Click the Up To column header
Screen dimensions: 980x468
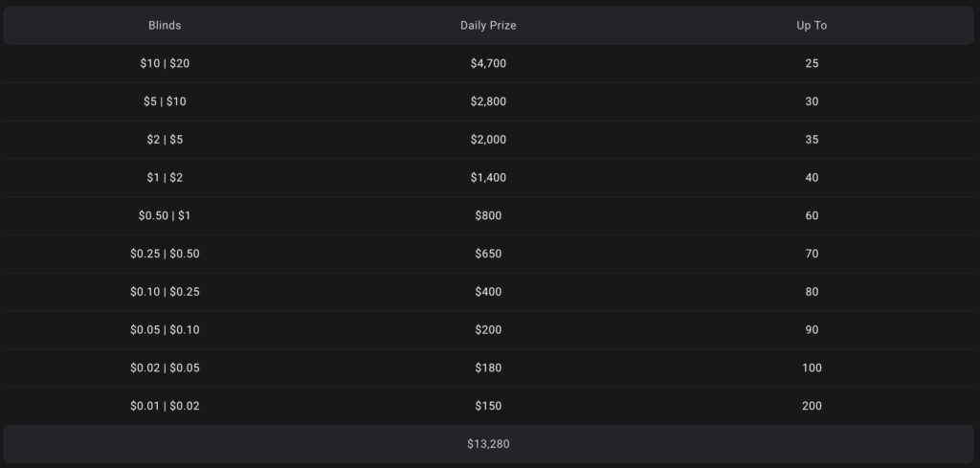click(x=812, y=26)
